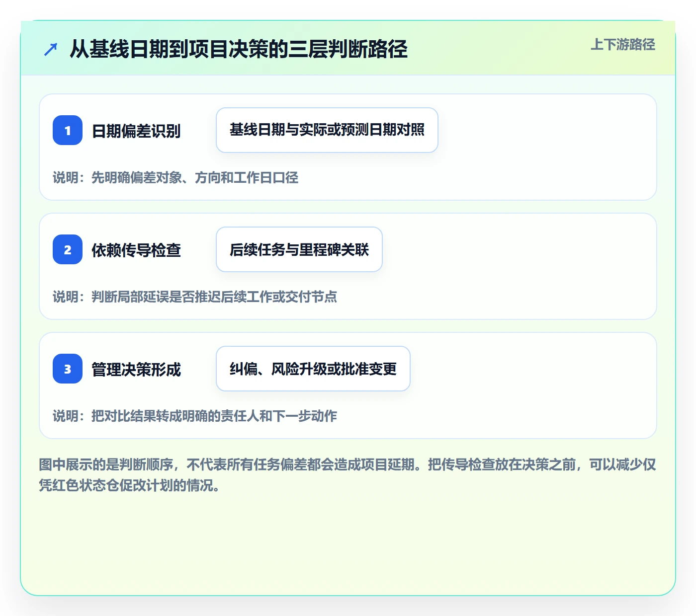Click the blue arrow icon beside the title

tap(51, 49)
